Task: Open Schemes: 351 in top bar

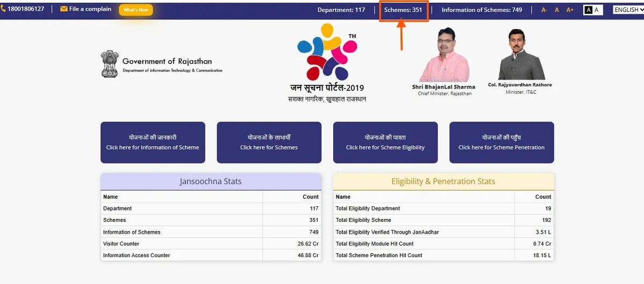Action: tap(403, 10)
